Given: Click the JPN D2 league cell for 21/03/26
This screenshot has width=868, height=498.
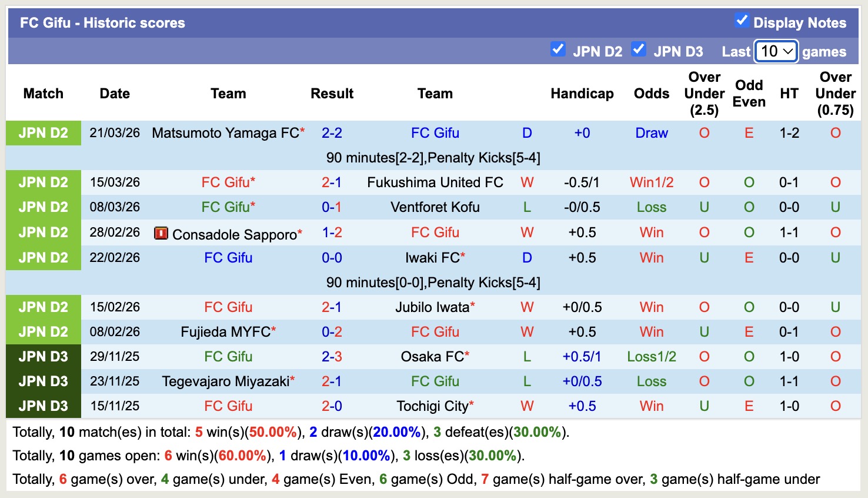Looking at the screenshot, I should 44,133.
